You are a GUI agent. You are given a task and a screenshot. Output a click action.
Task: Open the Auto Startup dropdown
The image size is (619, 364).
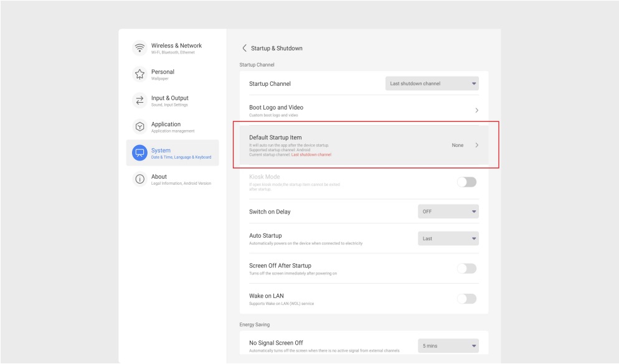pos(450,239)
